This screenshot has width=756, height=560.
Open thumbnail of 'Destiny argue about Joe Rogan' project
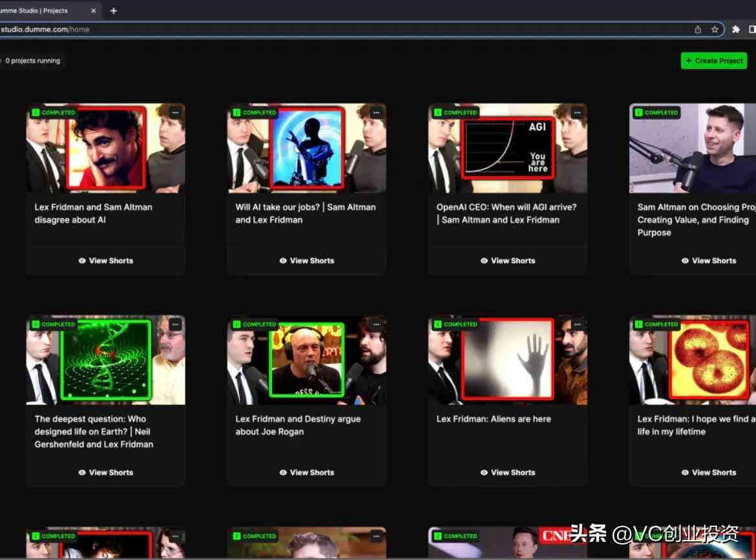click(x=307, y=360)
